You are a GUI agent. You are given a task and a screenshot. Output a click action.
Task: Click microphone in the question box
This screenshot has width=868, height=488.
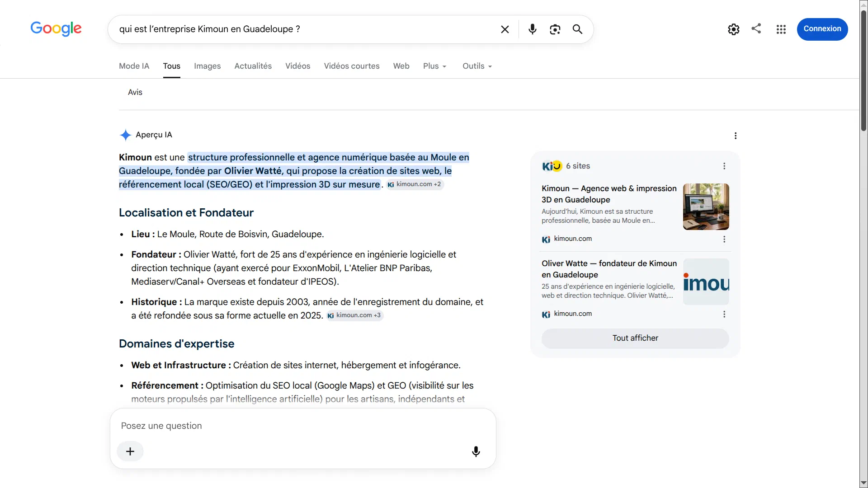coord(476,451)
